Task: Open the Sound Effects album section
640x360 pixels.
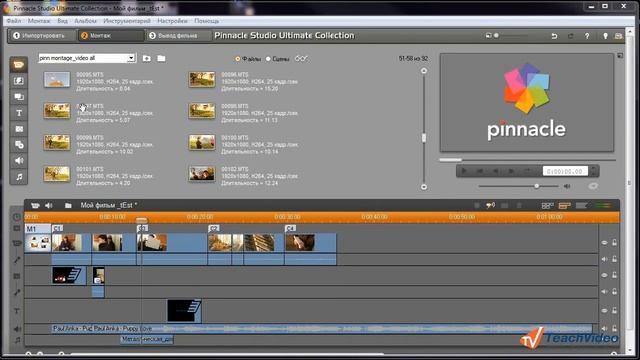Action: coord(19,160)
